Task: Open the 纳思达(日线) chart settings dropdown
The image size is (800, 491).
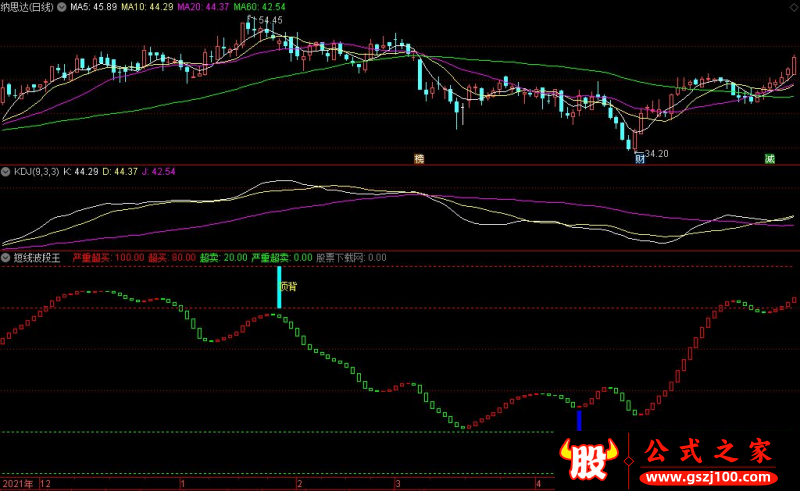Action: click(x=62, y=7)
